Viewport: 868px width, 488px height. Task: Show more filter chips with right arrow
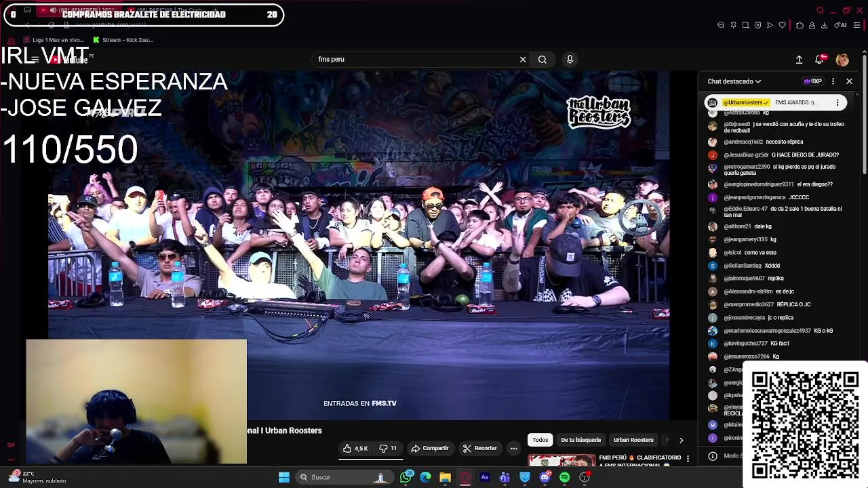(x=681, y=440)
